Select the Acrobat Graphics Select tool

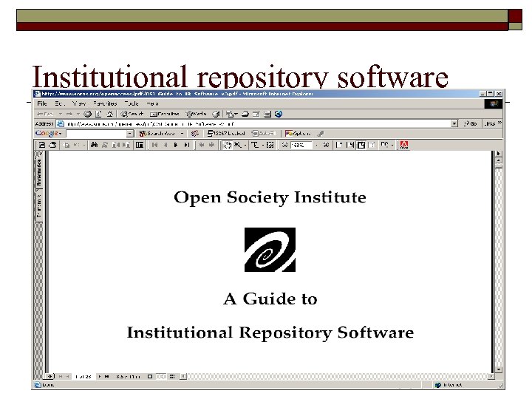(270, 146)
